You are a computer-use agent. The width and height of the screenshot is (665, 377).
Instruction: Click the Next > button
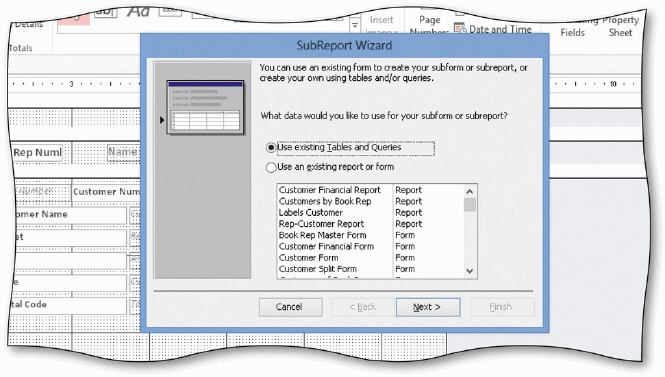[x=428, y=307]
